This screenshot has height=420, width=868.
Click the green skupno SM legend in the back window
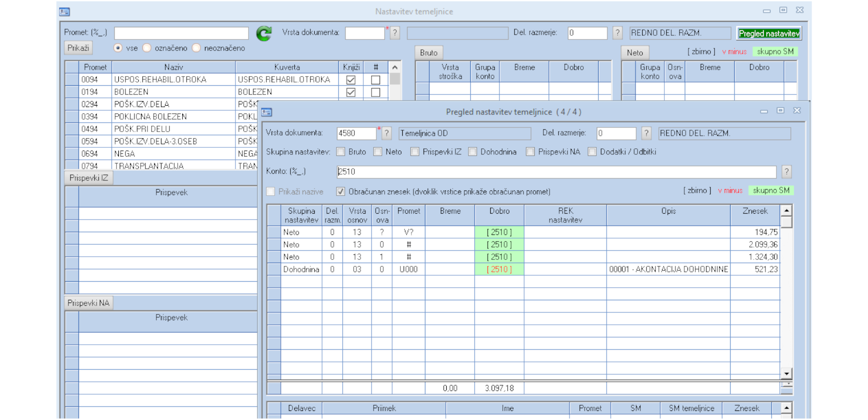(775, 52)
